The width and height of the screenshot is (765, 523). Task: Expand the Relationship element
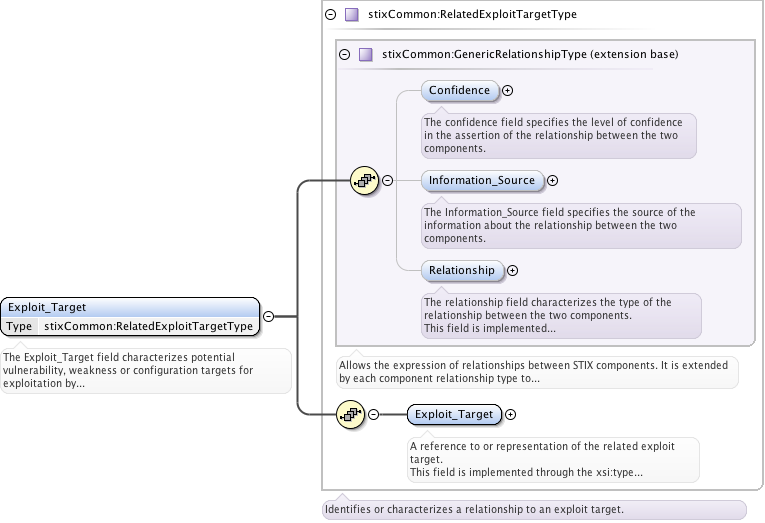[512, 270]
